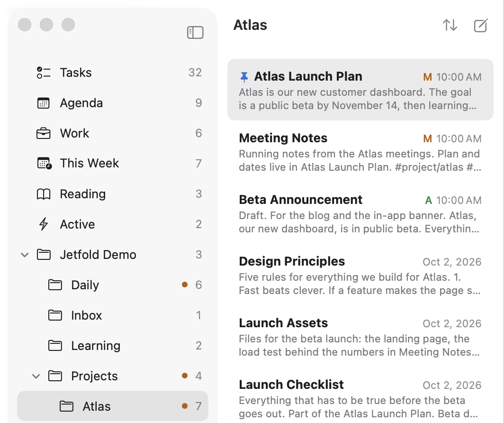
Task: Click the Inbox folder icon
Action: click(x=55, y=315)
